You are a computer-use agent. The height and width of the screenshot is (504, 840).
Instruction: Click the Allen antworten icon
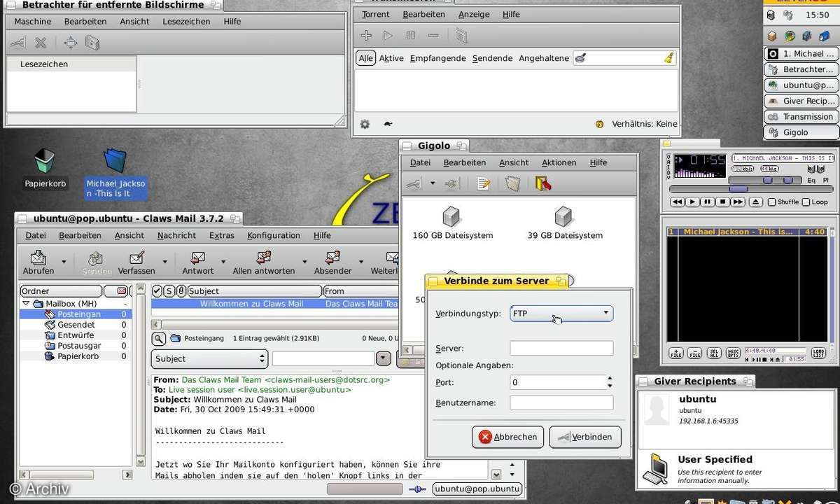(264, 258)
